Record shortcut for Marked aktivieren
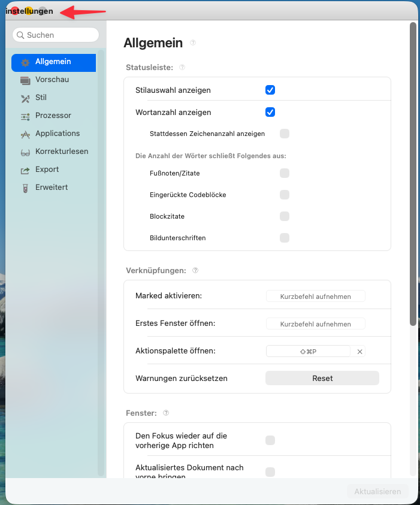Viewport: 420px width, 505px height. pos(315,297)
